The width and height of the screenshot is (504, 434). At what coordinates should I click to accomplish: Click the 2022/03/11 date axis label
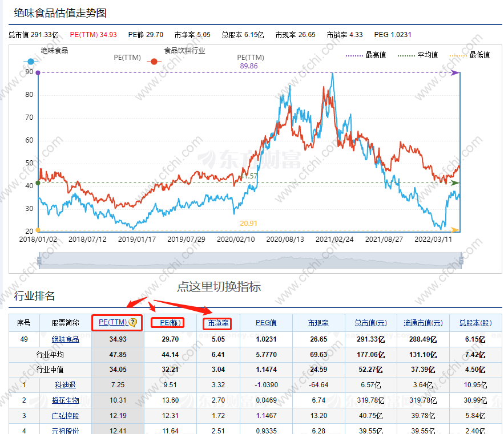[433, 240]
